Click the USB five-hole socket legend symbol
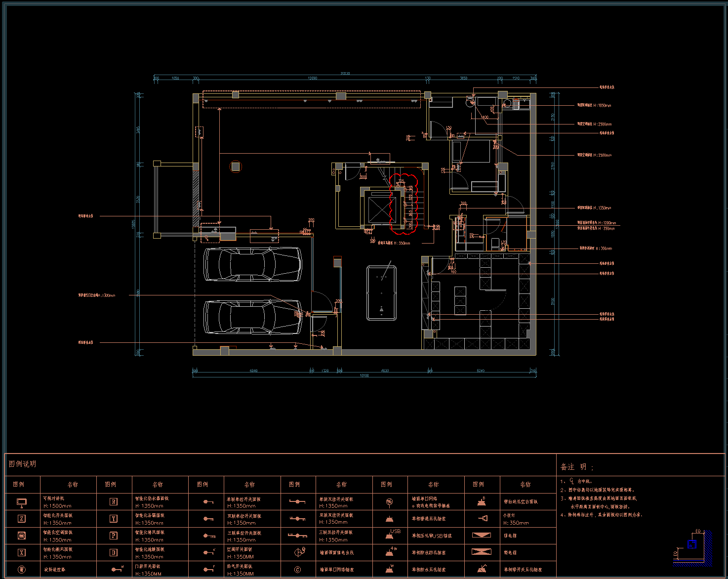The height and width of the screenshot is (579, 728). click(392, 535)
